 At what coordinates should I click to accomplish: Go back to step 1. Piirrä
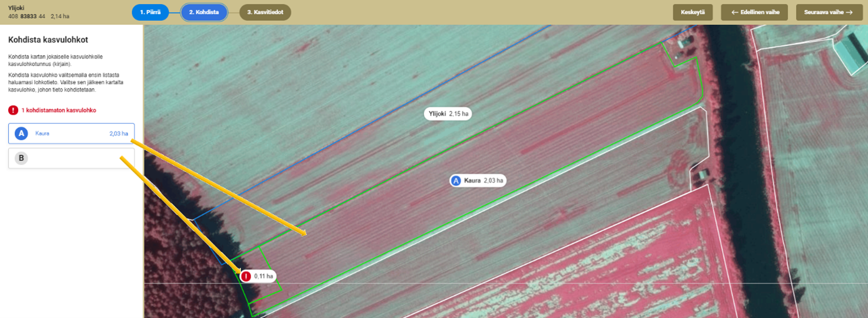pos(150,12)
